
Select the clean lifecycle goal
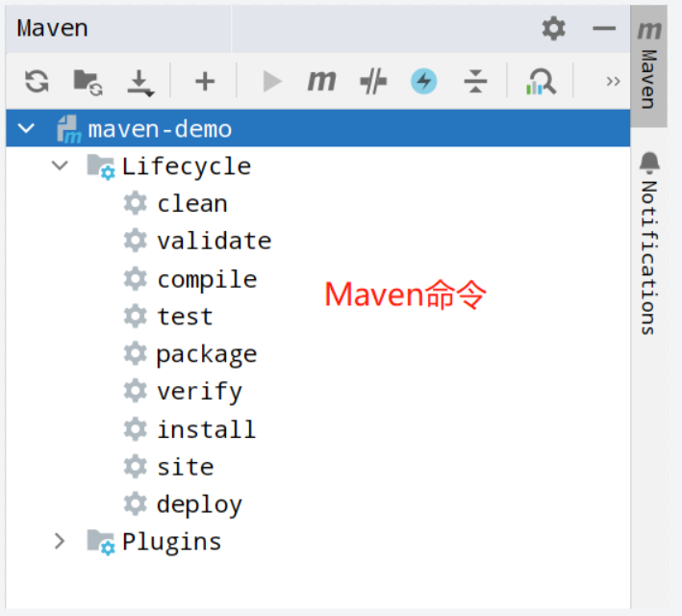(192, 204)
